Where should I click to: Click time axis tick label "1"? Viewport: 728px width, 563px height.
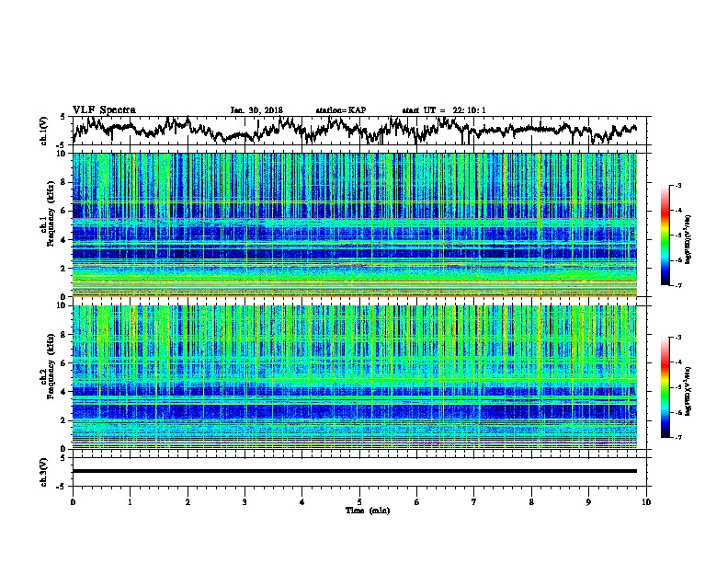click(x=130, y=502)
